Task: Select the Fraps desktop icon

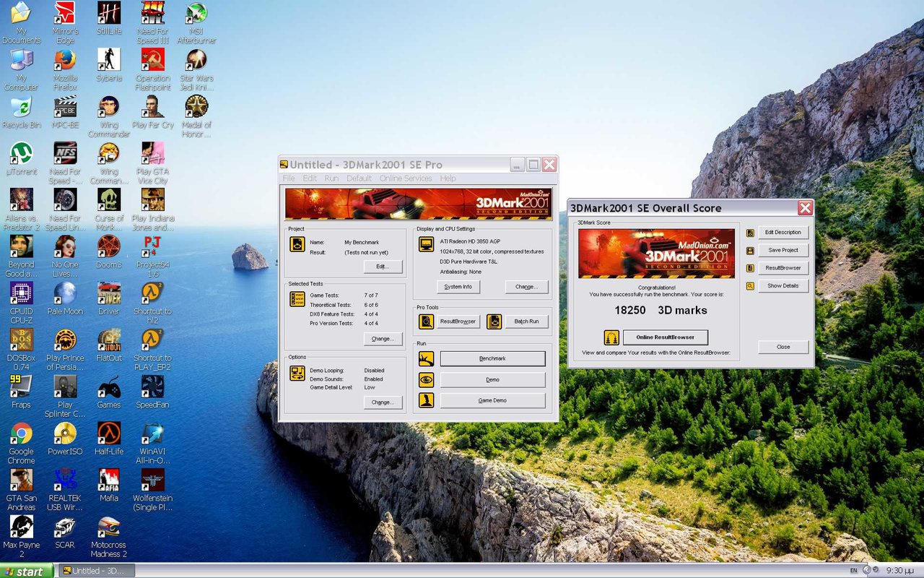Action: pyautogui.click(x=21, y=391)
